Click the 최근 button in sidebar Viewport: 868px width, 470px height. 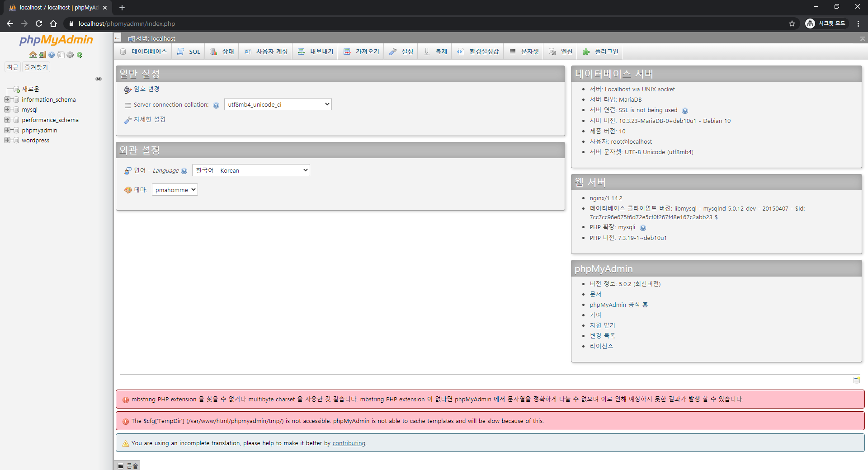pyautogui.click(x=12, y=67)
